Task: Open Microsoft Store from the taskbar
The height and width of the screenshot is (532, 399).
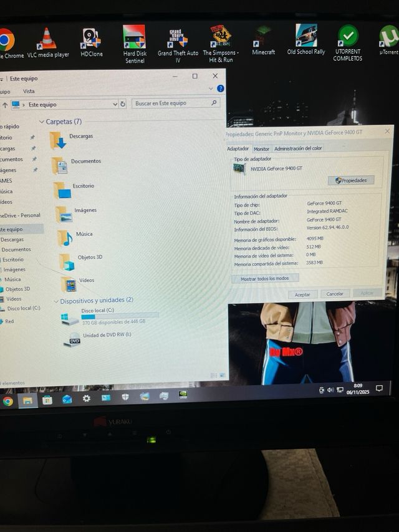Action: pyautogui.click(x=47, y=400)
